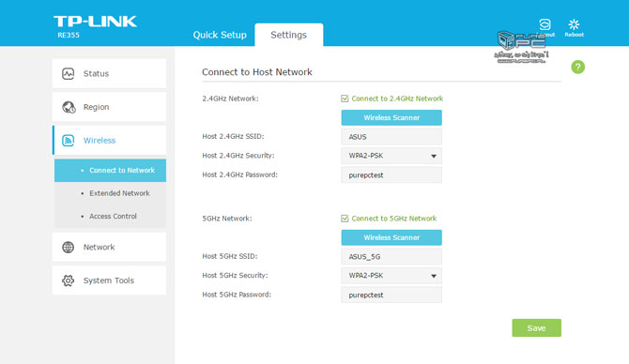
Task: Click the System Tools gear icon
Action: [x=69, y=281]
